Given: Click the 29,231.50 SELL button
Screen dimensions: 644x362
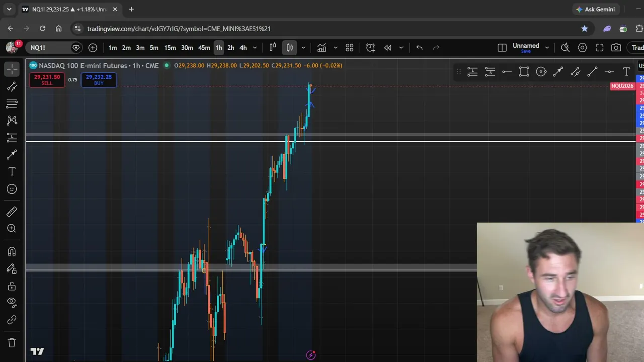Looking at the screenshot, I should tap(47, 80).
